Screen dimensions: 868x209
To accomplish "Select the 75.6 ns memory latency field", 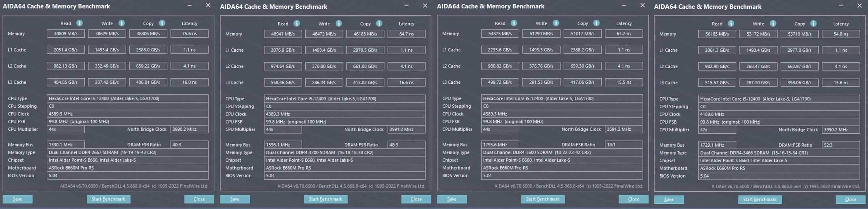I will click(189, 34).
